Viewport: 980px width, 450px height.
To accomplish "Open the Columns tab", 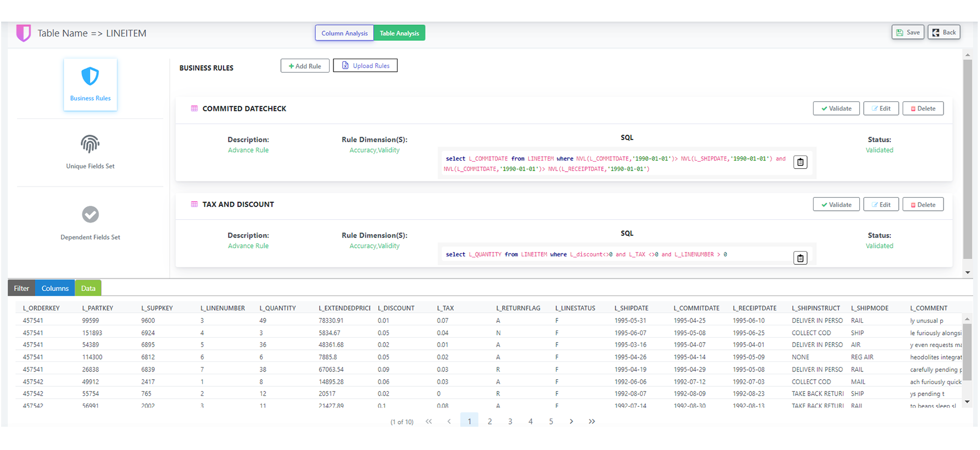I will (x=55, y=288).
